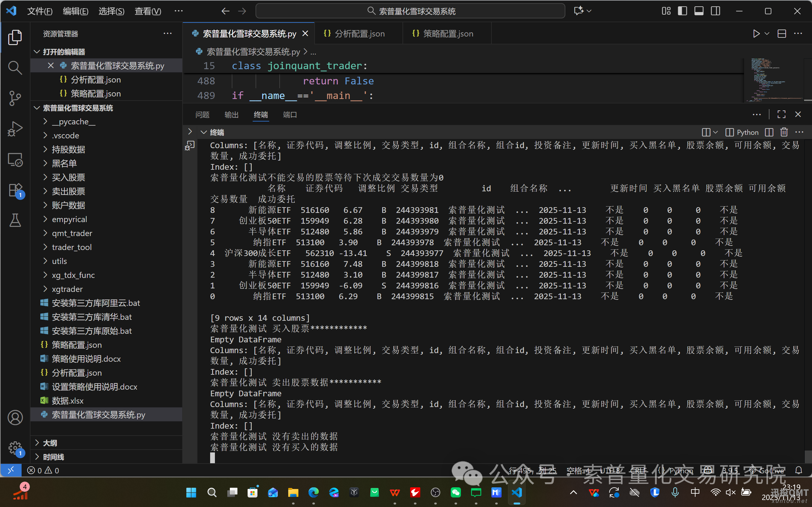The image size is (812, 507).
Task: Toggle the bottom panel visibility
Action: click(699, 11)
